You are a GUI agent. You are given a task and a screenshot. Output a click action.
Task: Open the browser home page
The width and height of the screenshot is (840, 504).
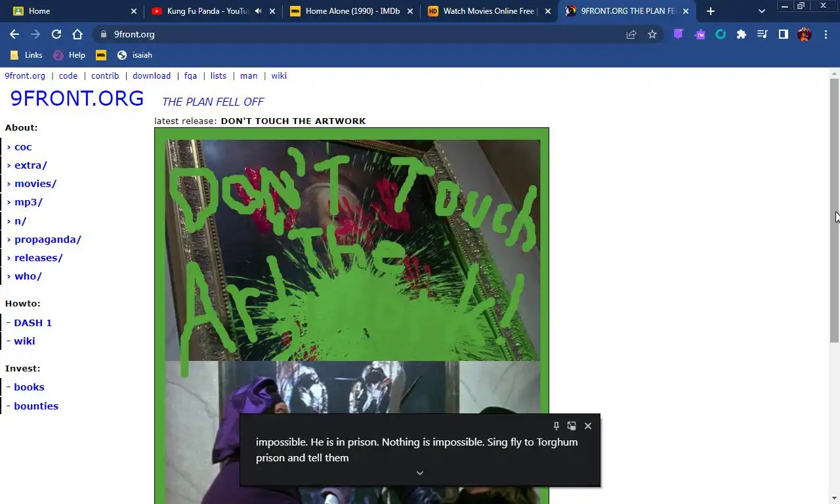(77, 34)
